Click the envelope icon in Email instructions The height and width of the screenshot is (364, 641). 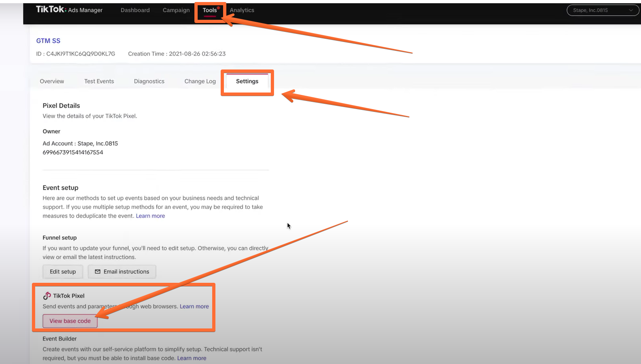pos(97,271)
